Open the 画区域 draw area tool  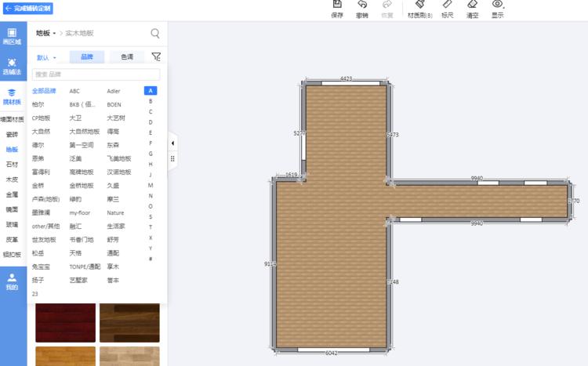coord(12,36)
